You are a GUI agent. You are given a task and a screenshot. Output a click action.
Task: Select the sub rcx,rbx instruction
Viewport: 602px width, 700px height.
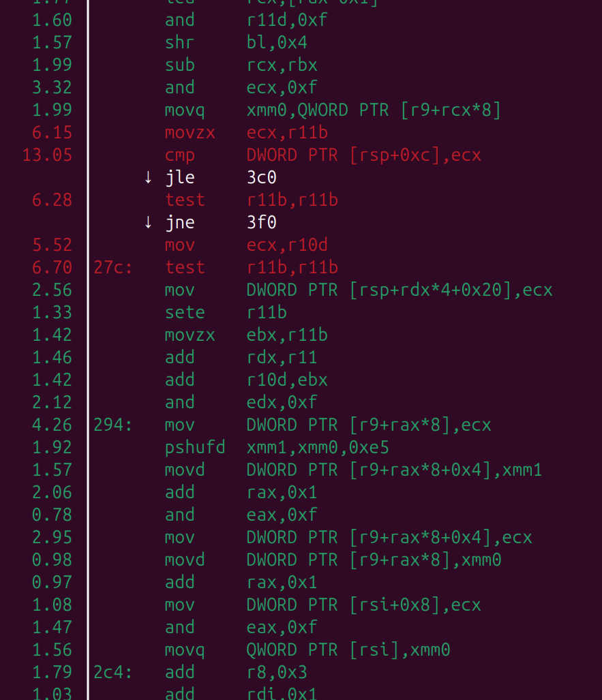click(x=241, y=65)
